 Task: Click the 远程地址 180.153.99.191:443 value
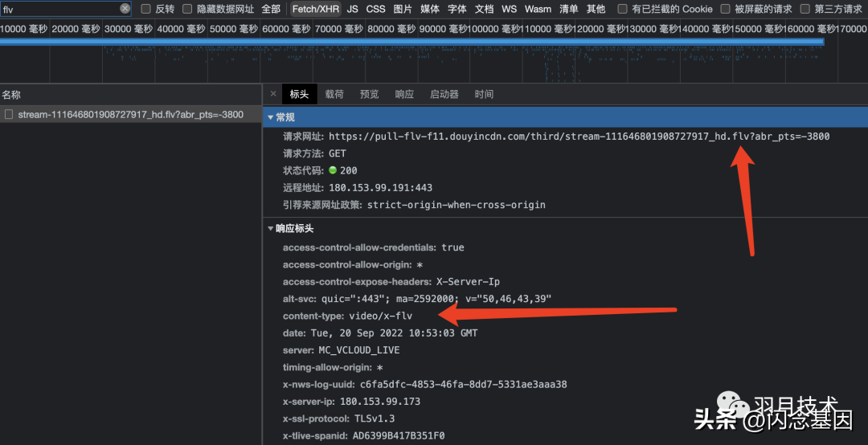click(380, 188)
